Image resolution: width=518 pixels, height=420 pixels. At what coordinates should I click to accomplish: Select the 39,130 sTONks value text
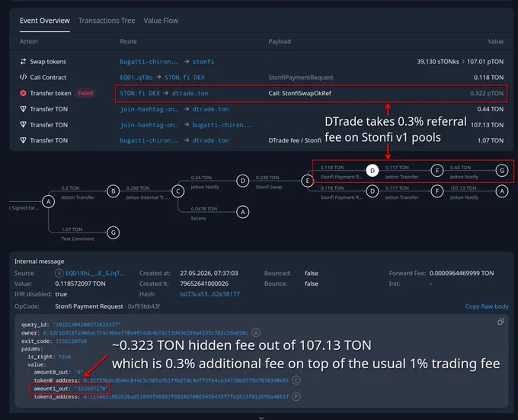click(438, 62)
